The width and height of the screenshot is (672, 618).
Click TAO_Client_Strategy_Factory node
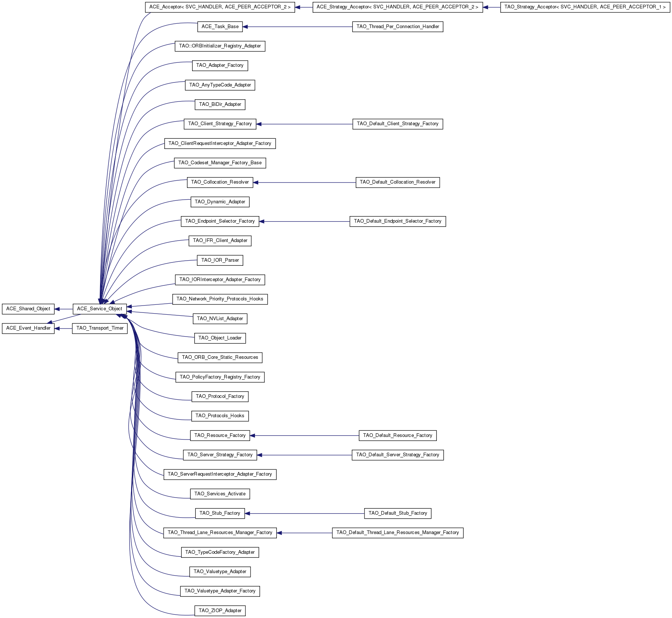click(220, 124)
